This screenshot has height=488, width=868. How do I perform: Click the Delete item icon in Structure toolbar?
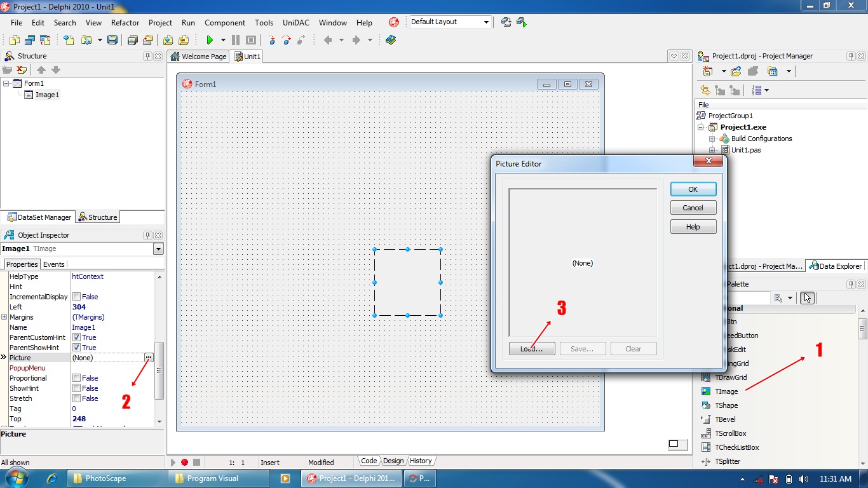pyautogui.click(x=23, y=70)
